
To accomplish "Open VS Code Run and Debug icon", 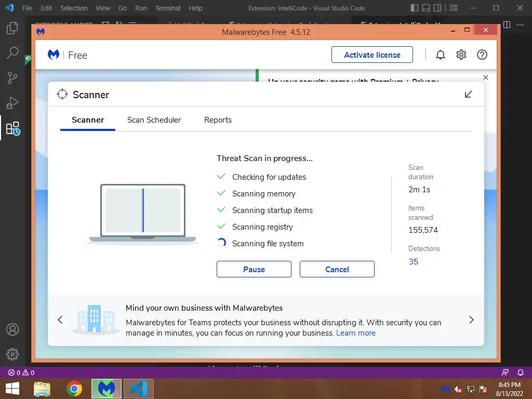I will pyautogui.click(x=12, y=103).
